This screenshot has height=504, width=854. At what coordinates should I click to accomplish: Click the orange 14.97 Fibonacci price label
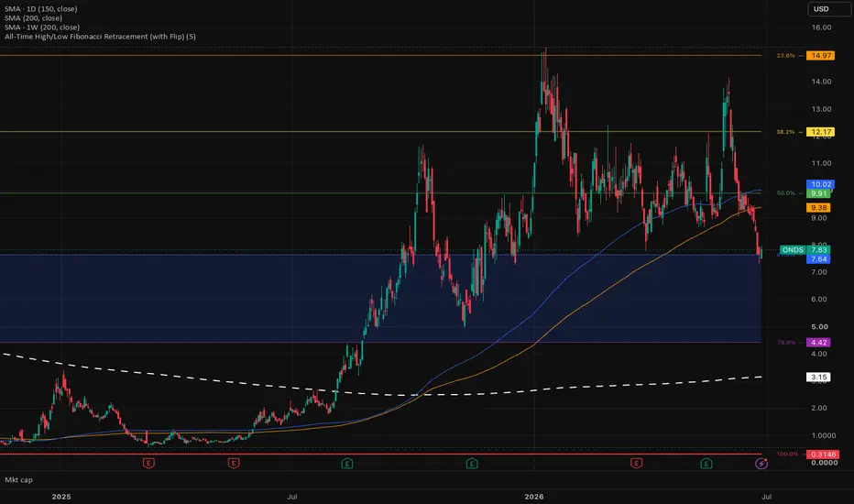[820, 56]
